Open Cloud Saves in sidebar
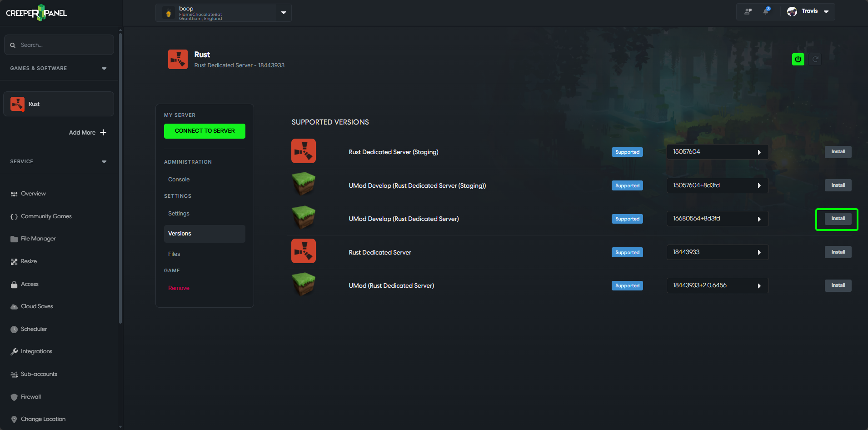Viewport: 868px width, 430px height. pyautogui.click(x=32, y=306)
